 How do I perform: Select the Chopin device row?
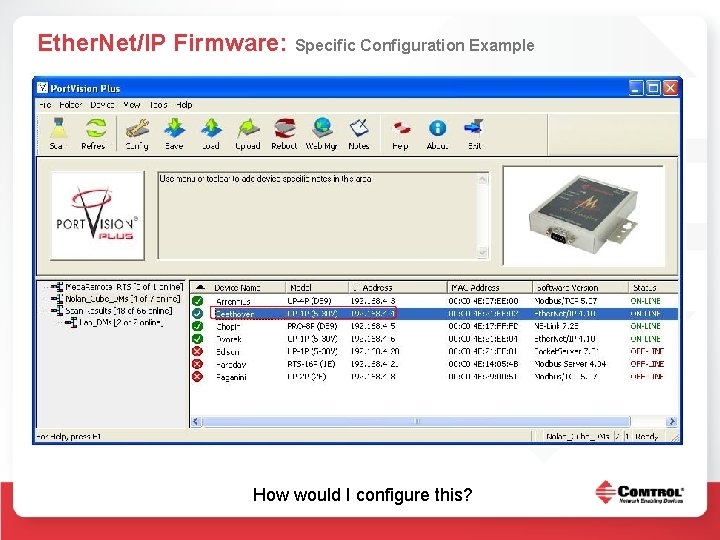pyautogui.click(x=434, y=326)
